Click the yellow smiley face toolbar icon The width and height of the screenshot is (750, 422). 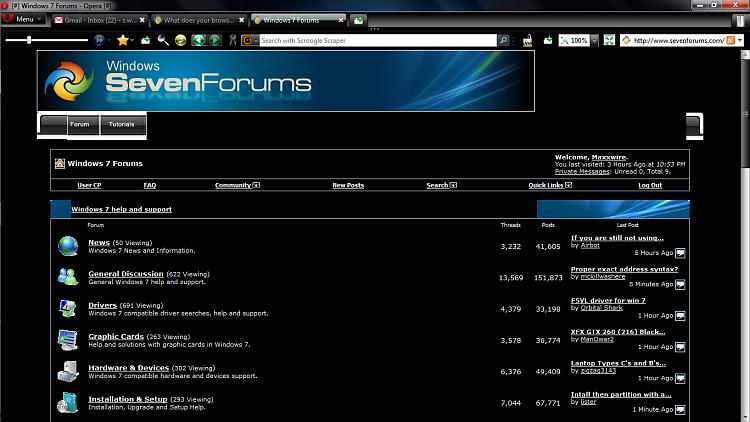coord(180,41)
